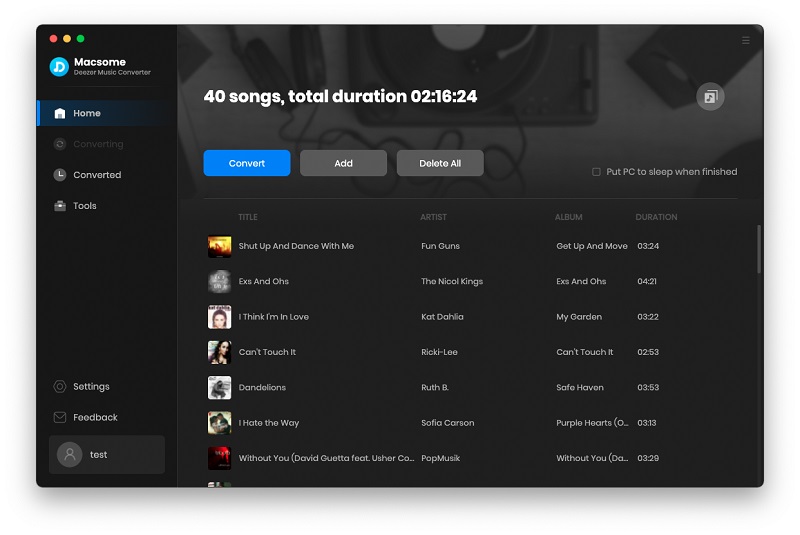The height and width of the screenshot is (535, 800).
Task: Click artist The Nicol Kings
Action: [x=452, y=282]
